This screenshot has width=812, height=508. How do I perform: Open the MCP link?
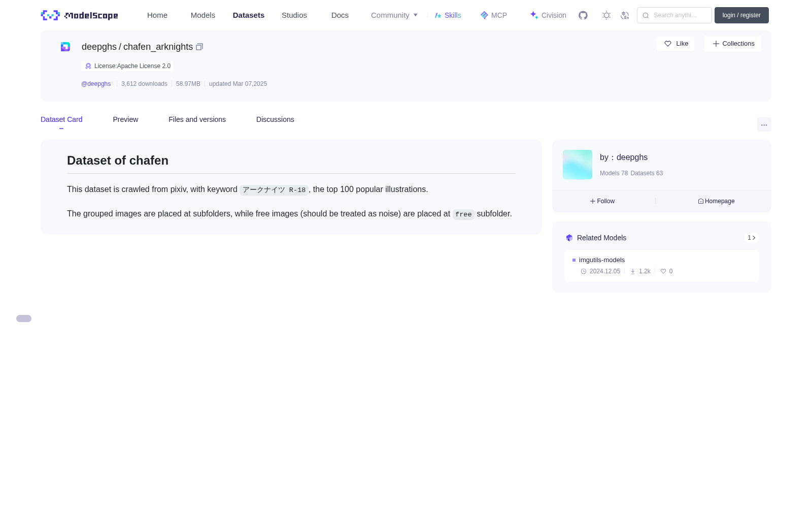tap(494, 15)
